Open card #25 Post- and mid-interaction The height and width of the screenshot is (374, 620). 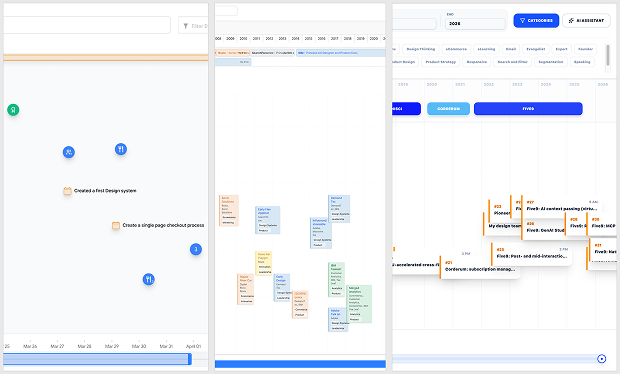click(532, 253)
